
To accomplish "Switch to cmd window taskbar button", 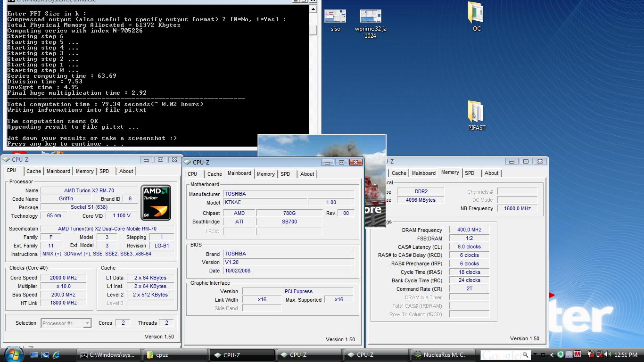I will (x=109, y=355).
